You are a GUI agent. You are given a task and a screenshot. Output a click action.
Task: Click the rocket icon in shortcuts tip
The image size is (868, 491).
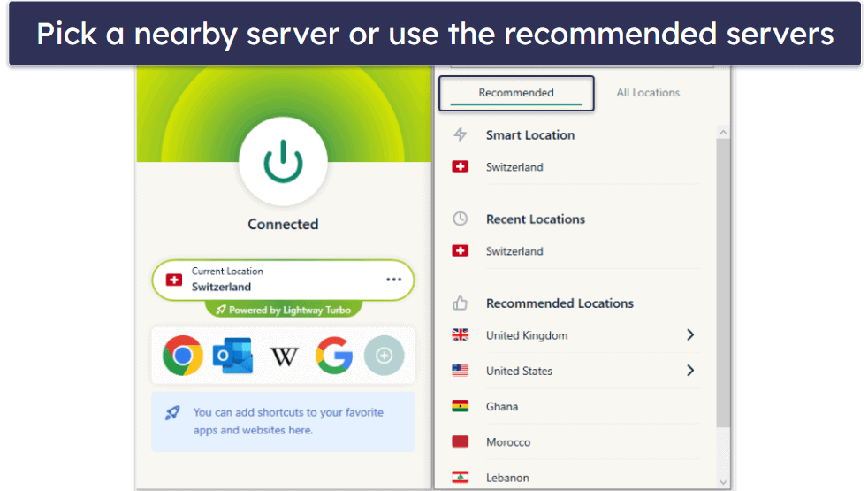(x=172, y=412)
